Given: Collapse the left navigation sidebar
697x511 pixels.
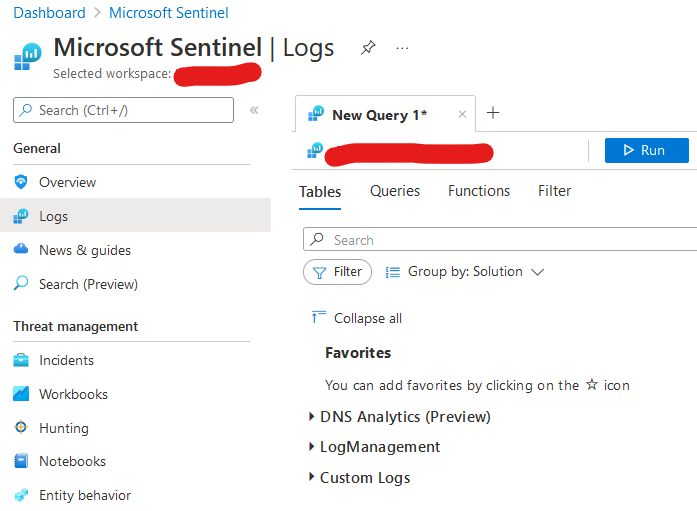Looking at the screenshot, I should pyautogui.click(x=254, y=110).
